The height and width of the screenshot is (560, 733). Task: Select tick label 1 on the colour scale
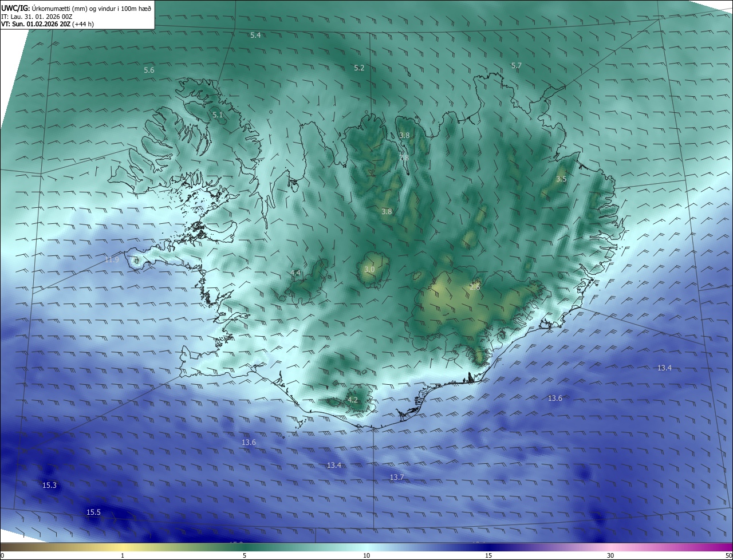(123, 555)
